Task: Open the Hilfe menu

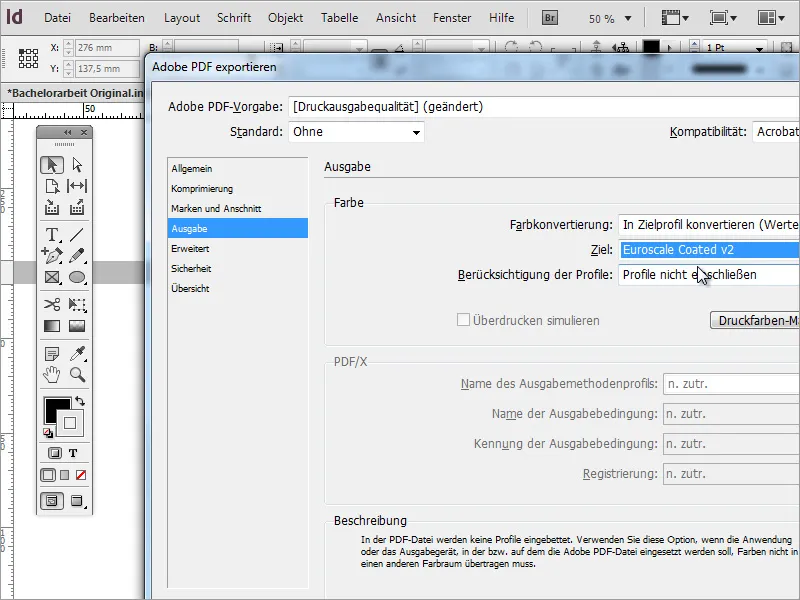Action: (502, 18)
